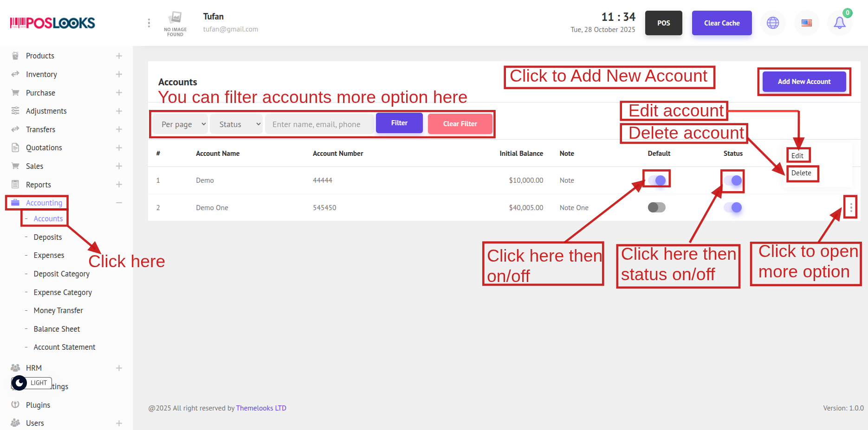Open the Status filter dropdown
868x430 pixels.
pos(237,124)
